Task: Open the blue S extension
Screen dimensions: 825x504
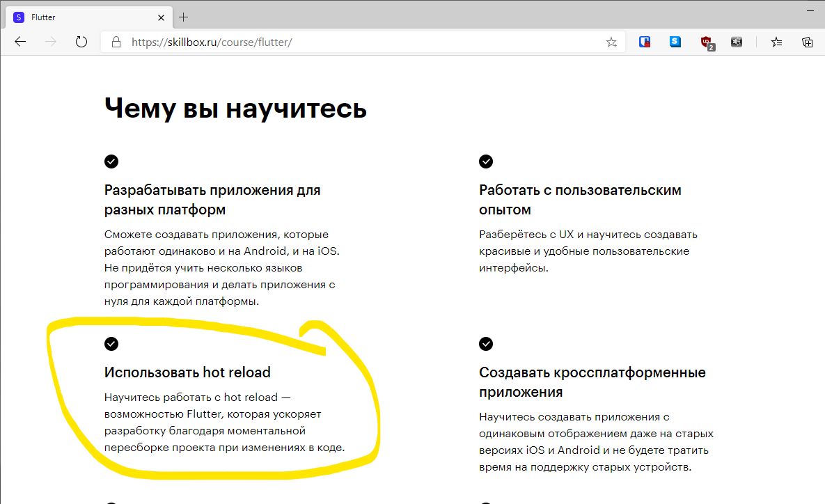Action: [675, 42]
